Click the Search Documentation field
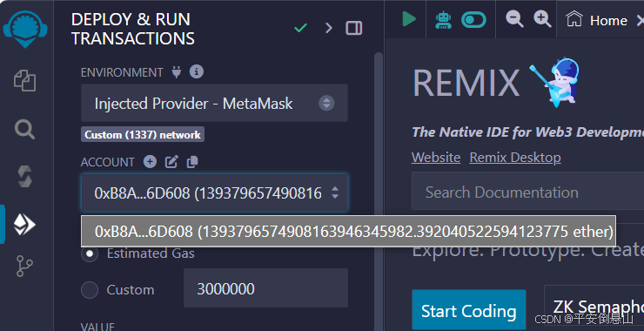644x331 pixels. click(x=527, y=192)
